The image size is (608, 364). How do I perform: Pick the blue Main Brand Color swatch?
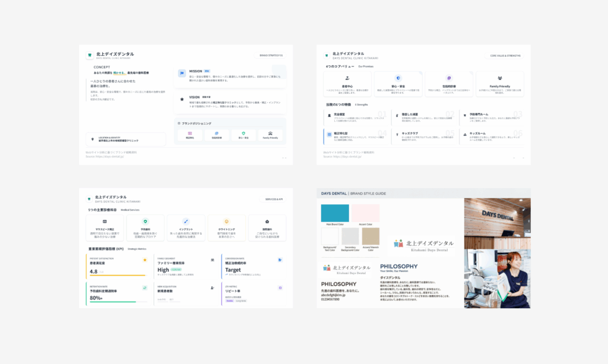(335, 213)
